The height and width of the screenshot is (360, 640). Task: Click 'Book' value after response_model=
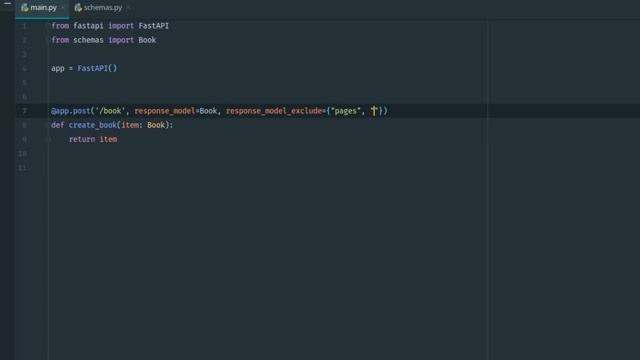[x=208, y=111]
